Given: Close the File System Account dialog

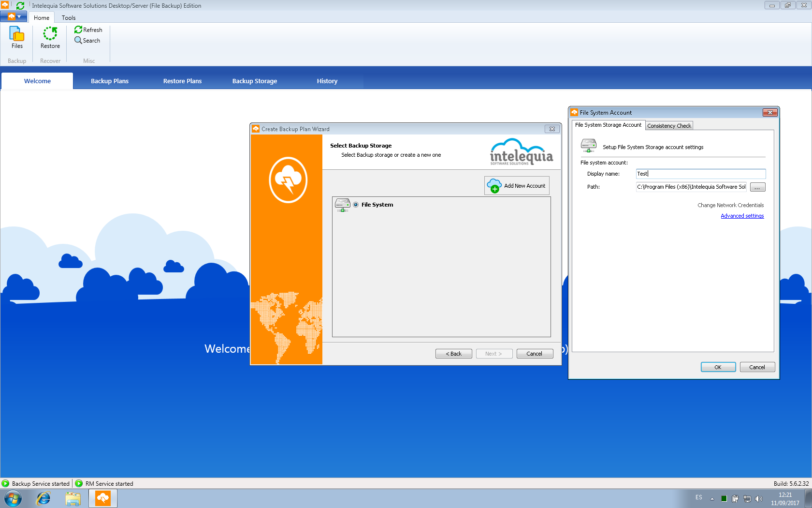Looking at the screenshot, I should [x=770, y=112].
